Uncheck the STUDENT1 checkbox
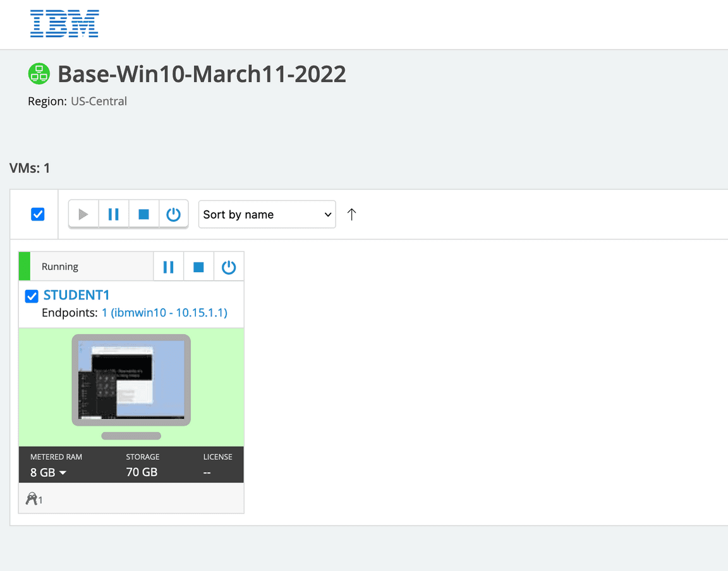 pos(32,296)
